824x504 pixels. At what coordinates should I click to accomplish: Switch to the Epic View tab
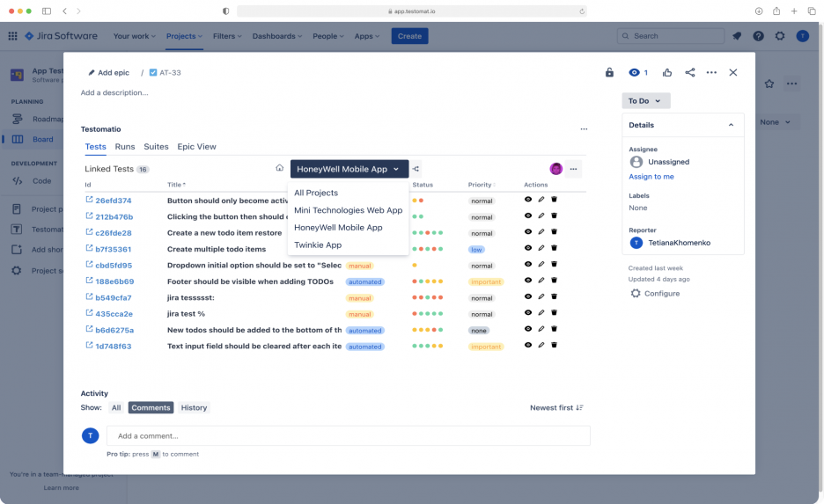coord(196,147)
